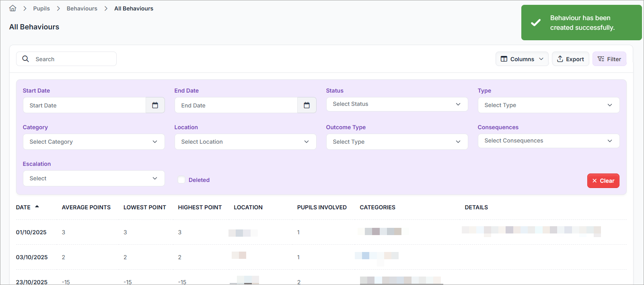This screenshot has height=285, width=644.
Task: Click the success checkmark icon in notification
Action: click(535, 23)
